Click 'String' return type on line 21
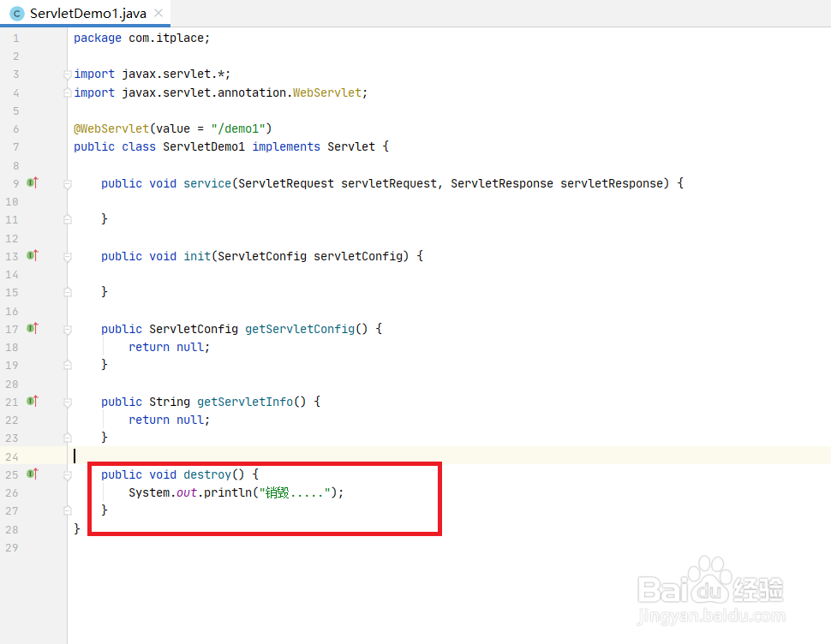Screen dimensions: 831x644 click(170, 402)
